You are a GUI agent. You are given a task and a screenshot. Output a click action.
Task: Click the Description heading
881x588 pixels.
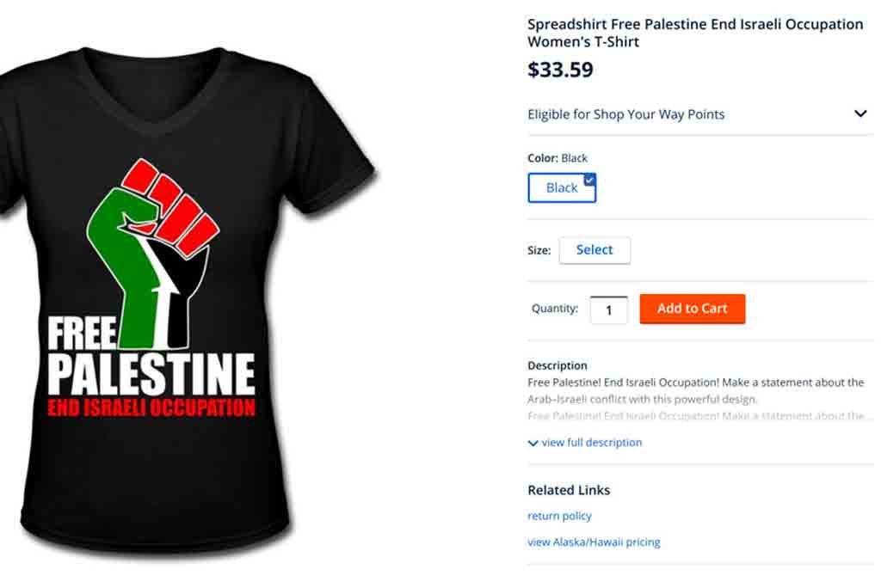(558, 365)
